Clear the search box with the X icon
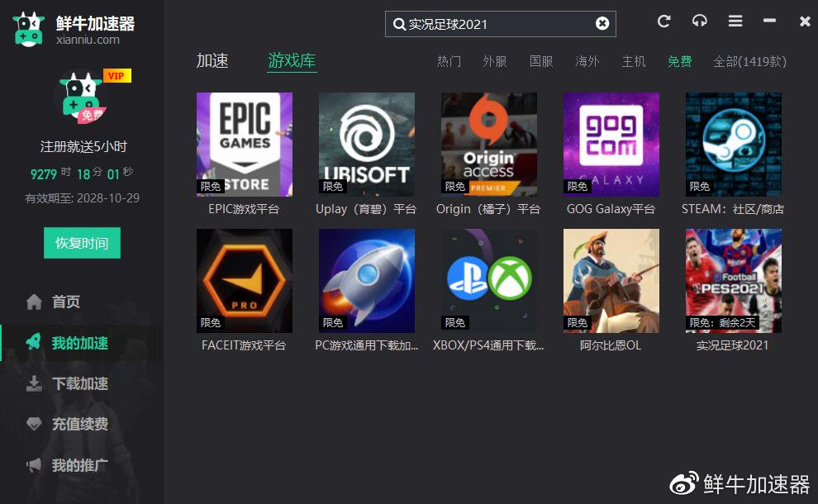818x504 pixels. coord(601,23)
